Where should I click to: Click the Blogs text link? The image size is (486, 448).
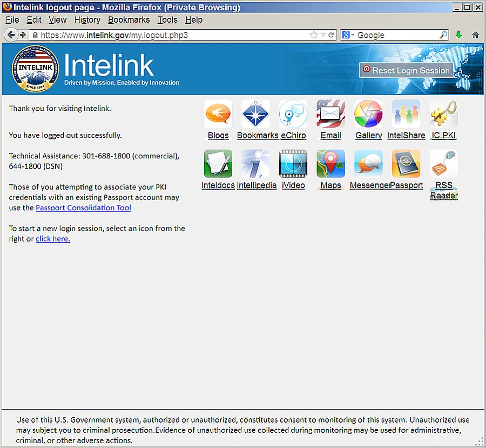pyautogui.click(x=218, y=136)
